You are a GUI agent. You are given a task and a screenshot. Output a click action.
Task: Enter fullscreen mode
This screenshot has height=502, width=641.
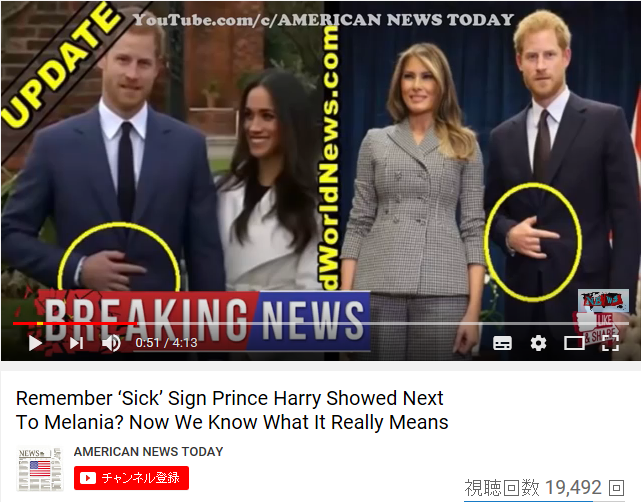point(610,343)
